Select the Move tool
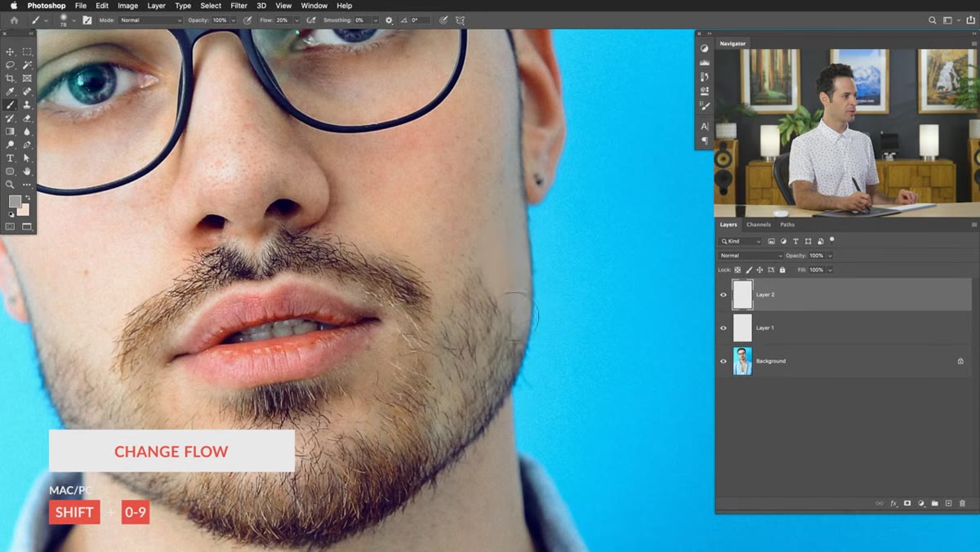980x552 pixels. point(11,51)
